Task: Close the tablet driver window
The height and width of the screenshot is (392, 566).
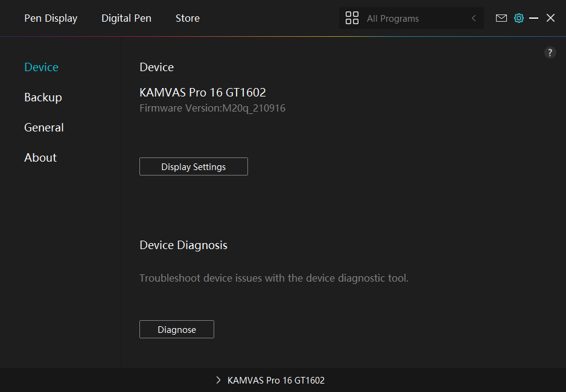Action: pyautogui.click(x=550, y=18)
